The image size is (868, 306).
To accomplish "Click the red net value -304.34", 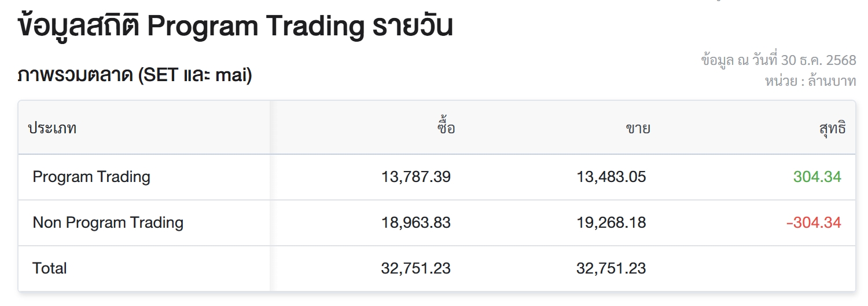I will tap(814, 223).
